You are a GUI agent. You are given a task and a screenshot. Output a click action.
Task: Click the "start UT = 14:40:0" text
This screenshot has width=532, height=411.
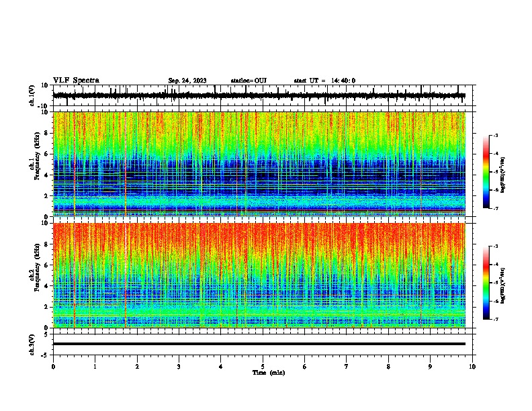[x=324, y=81]
